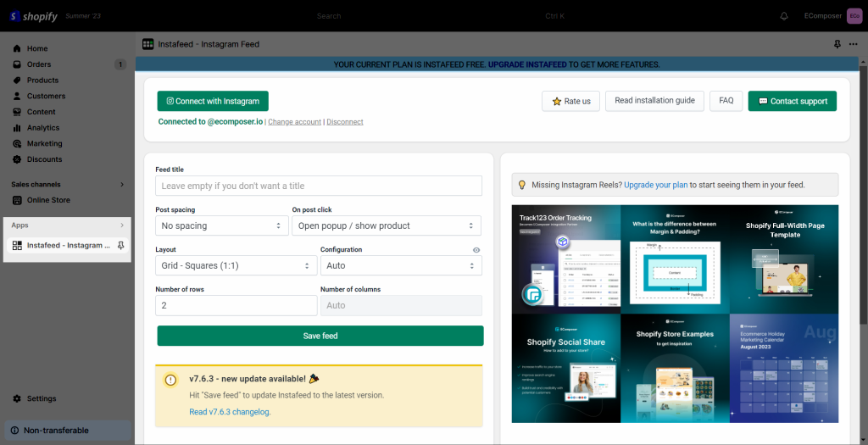Click the Content icon in sidebar
Viewport: 868px width, 445px height.
point(17,112)
